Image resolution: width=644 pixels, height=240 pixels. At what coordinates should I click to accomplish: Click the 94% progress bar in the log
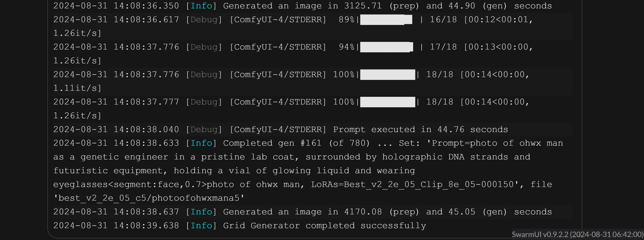pos(387,47)
